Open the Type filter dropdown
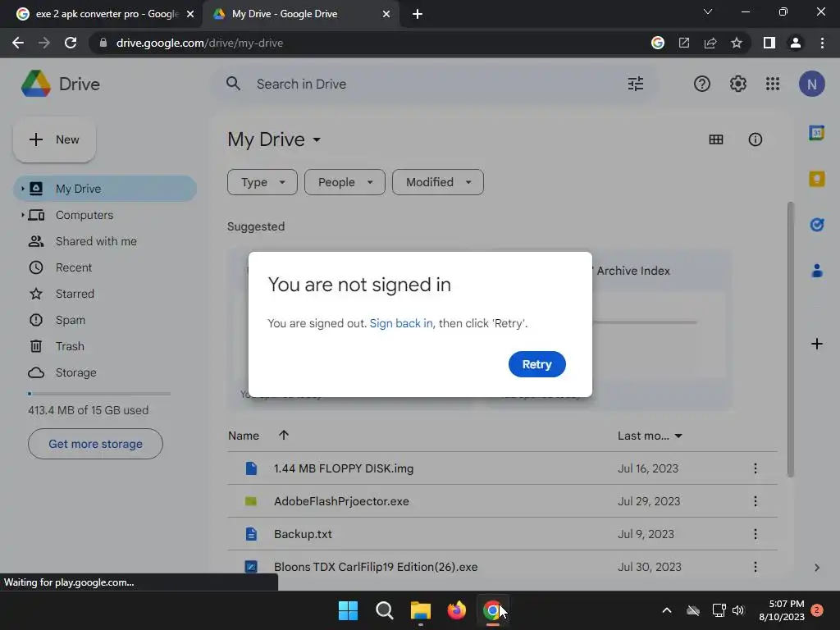This screenshot has height=630, width=840. (x=262, y=182)
